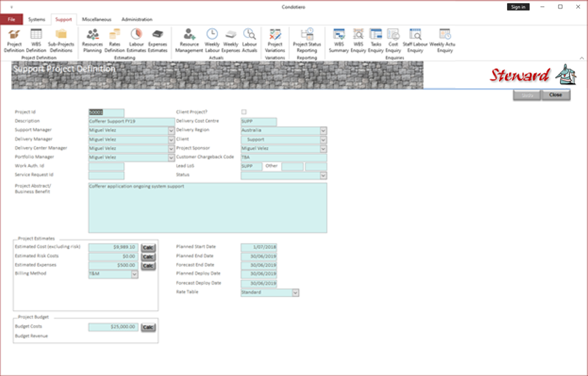Image resolution: width=588 pixels, height=376 pixels.
Task: Click the Project Abstract text area
Action: click(x=208, y=208)
